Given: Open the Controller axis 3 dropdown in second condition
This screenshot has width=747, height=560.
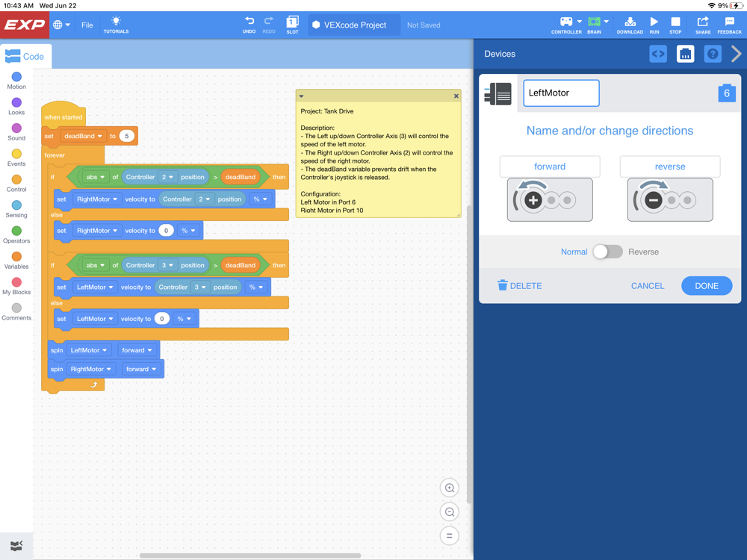Looking at the screenshot, I should pos(167,265).
